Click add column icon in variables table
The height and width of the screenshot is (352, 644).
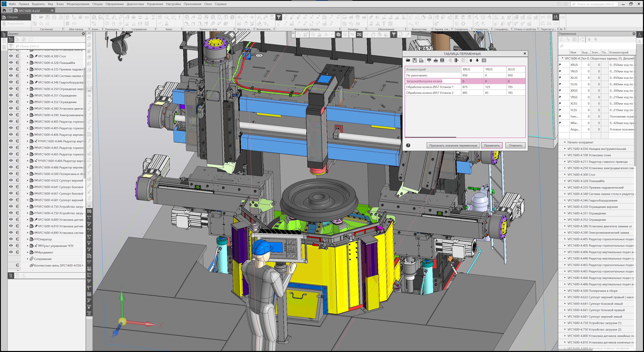456,60
